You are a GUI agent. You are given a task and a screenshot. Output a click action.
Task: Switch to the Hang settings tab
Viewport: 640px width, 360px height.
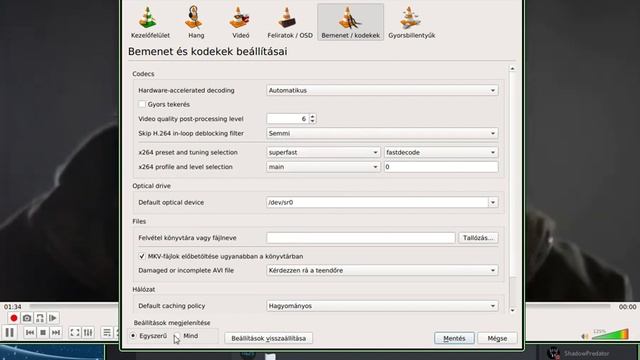[196, 22]
